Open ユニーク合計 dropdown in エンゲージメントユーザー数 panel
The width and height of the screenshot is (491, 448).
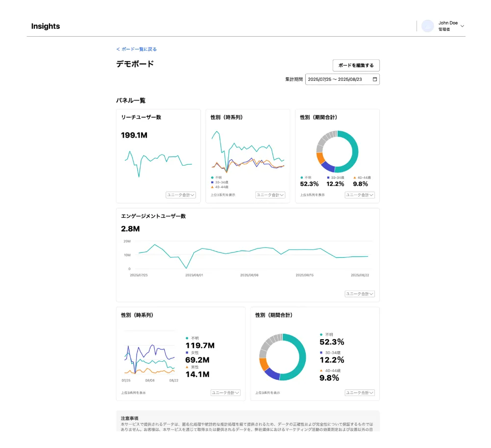click(360, 294)
